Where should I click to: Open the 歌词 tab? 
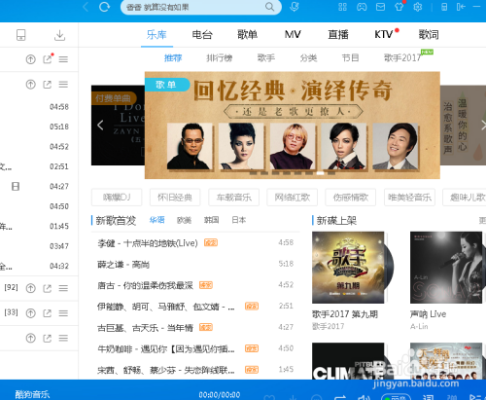click(429, 35)
